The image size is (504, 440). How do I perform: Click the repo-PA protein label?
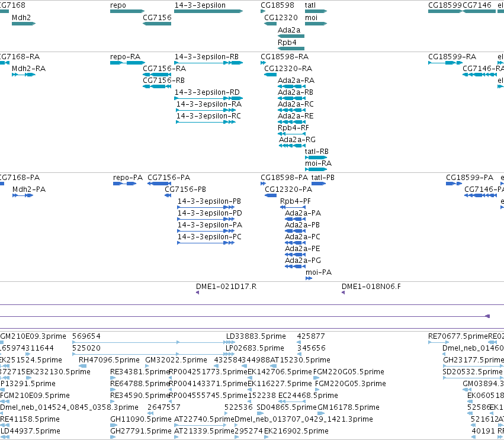click(128, 178)
